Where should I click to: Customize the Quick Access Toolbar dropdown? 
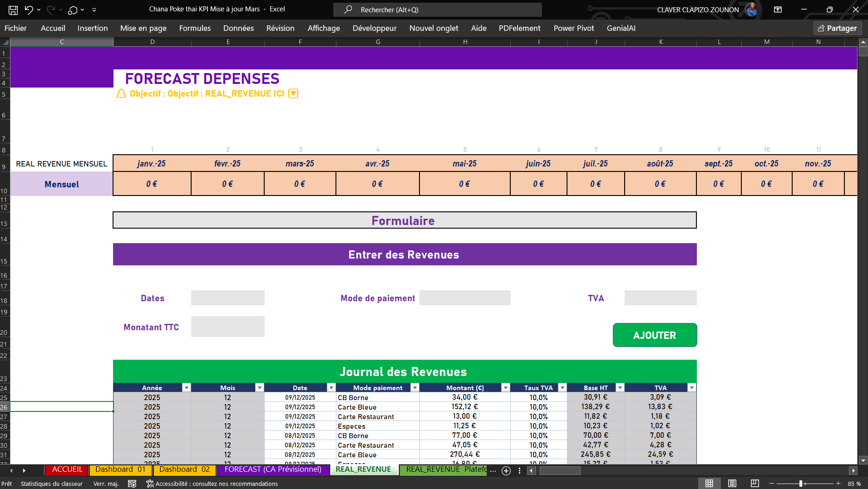click(x=94, y=10)
